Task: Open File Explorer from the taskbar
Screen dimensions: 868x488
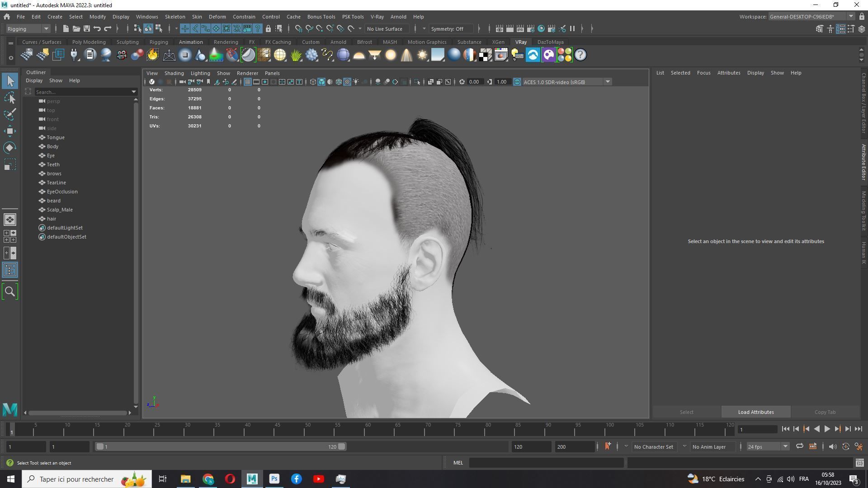Action: pos(185,479)
